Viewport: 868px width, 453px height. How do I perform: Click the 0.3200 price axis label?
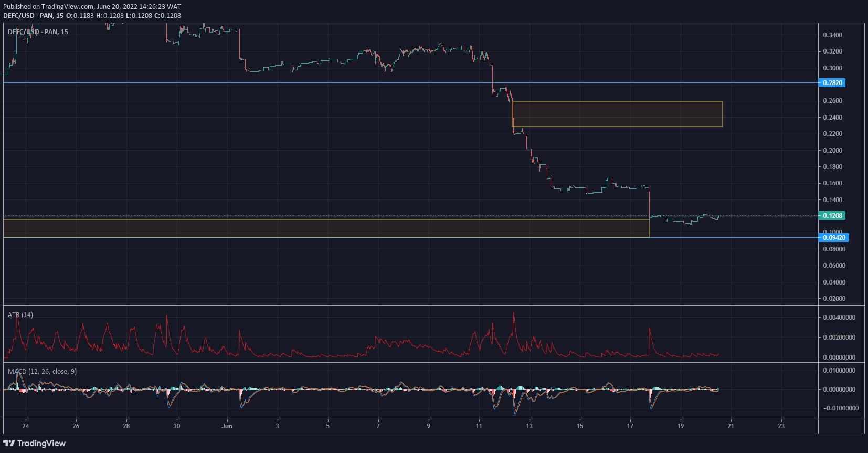833,51
